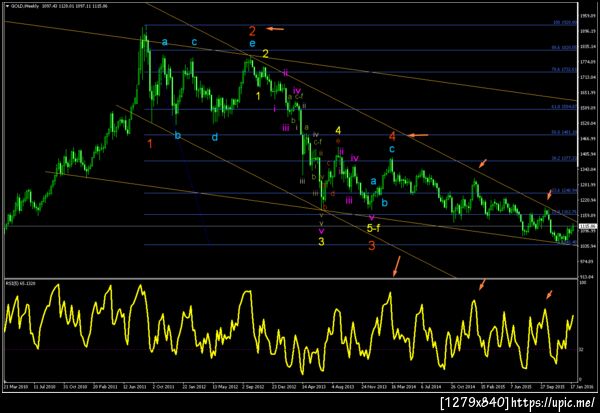600x413 pixels.
Task: Click the '17 Jan 2016' date label
Action: click(582, 387)
